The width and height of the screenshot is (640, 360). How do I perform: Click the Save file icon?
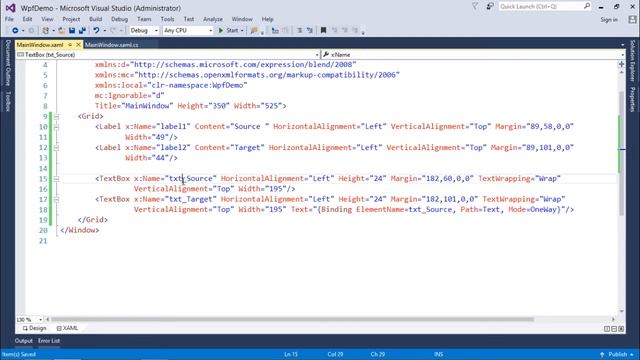click(72, 31)
